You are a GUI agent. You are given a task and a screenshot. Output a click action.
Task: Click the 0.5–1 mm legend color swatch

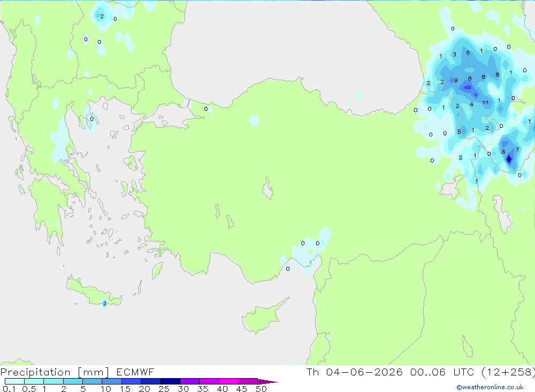(34, 381)
